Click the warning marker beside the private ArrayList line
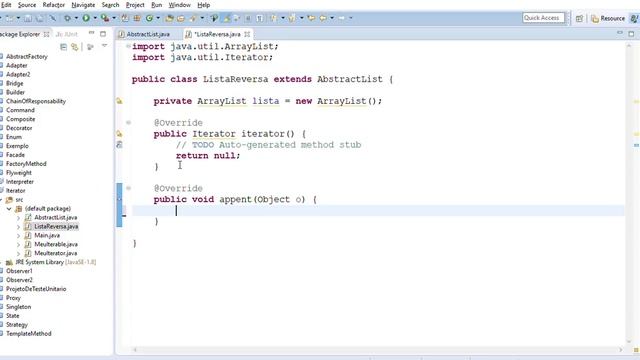Image resolution: width=640 pixels, height=360 pixels. [x=119, y=101]
